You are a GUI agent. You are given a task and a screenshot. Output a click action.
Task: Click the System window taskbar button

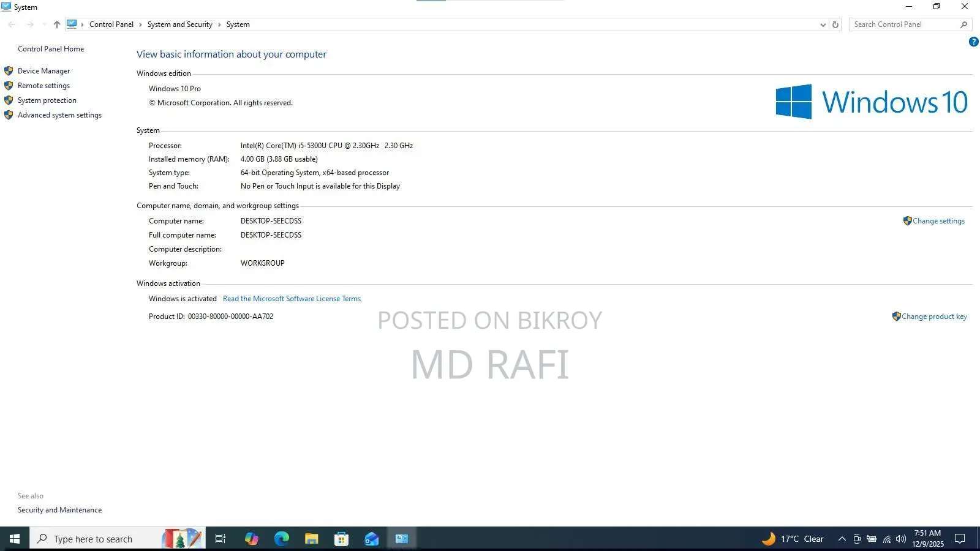pos(402,539)
